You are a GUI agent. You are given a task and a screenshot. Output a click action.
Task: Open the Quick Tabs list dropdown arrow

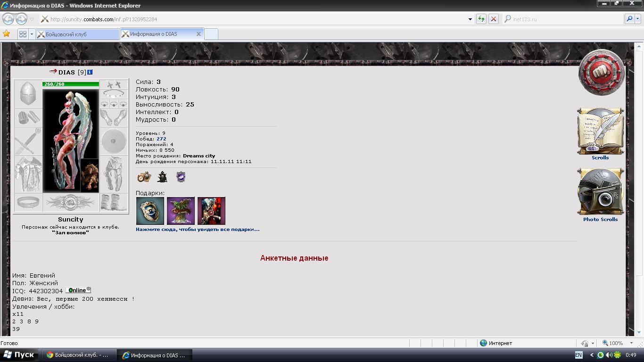coord(32,34)
